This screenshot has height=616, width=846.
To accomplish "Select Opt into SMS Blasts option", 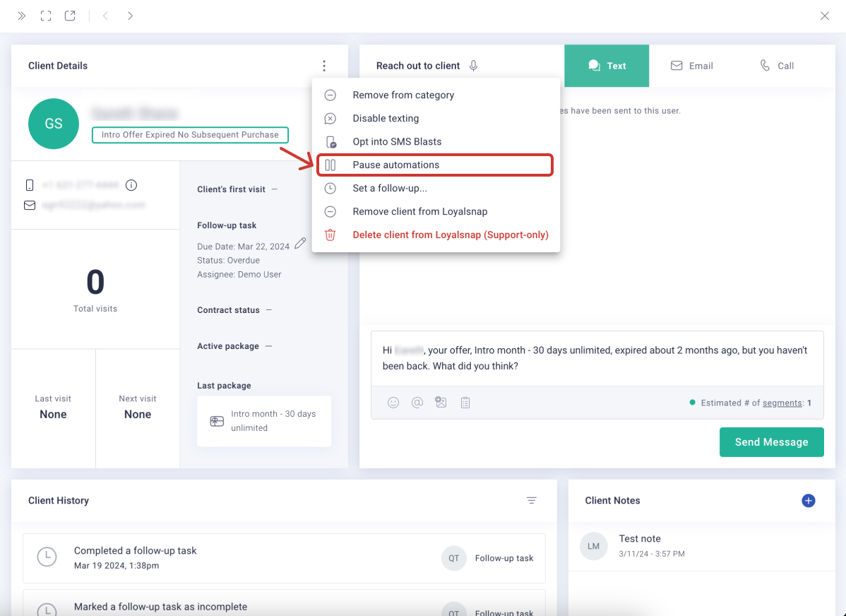I will click(397, 141).
